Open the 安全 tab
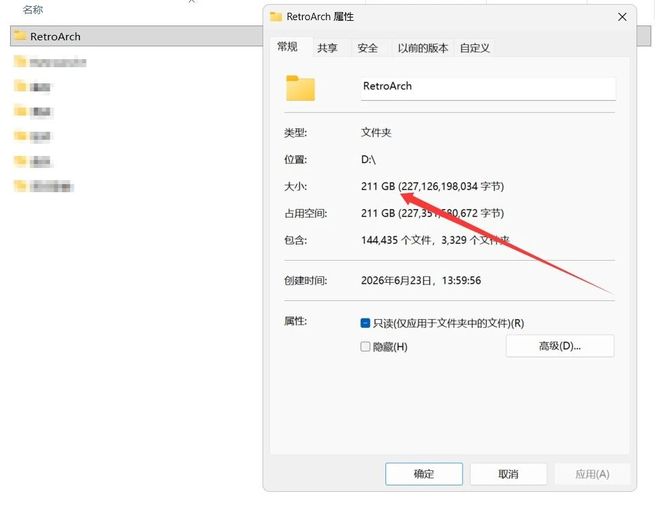This screenshot has width=660, height=508. pos(367,48)
